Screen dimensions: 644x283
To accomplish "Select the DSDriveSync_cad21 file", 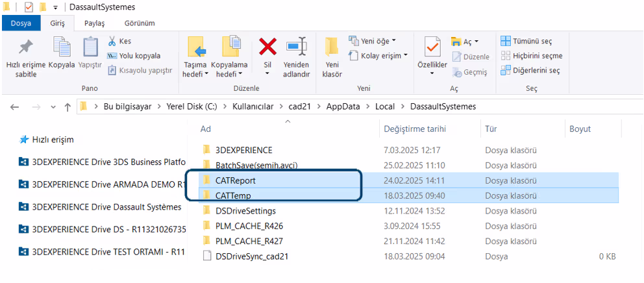I will [408, 256].
